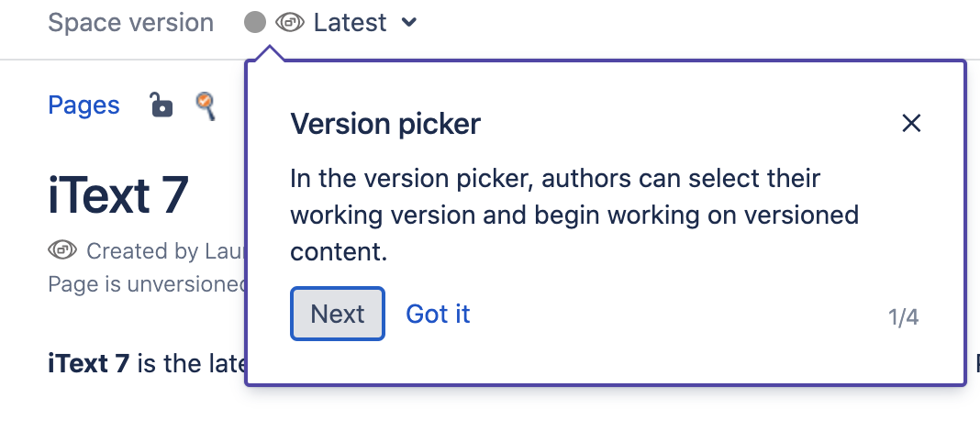Click the 1/4 step counter
This screenshot has height=431, width=980.
[903, 318]
